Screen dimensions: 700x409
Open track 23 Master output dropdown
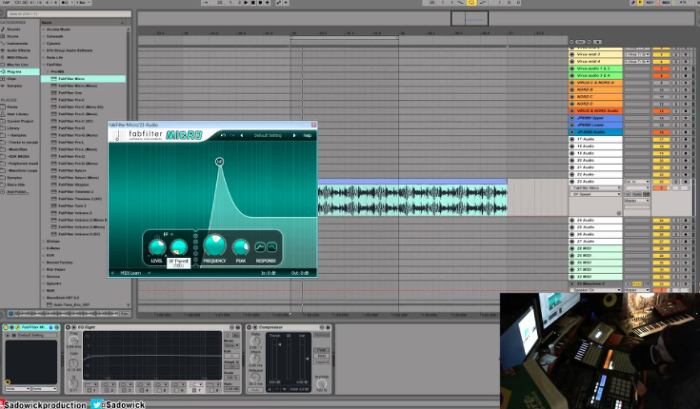coord(637,201)
